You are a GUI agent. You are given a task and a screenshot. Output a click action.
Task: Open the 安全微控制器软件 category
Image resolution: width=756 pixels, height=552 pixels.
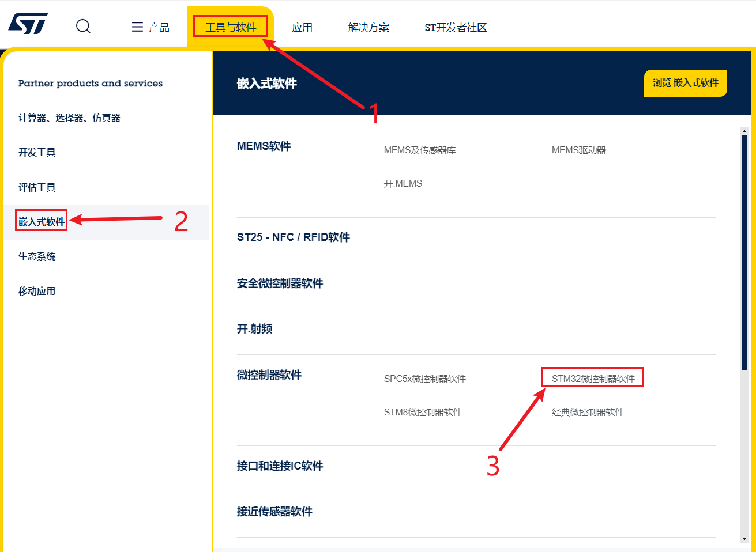pos(280,283)
